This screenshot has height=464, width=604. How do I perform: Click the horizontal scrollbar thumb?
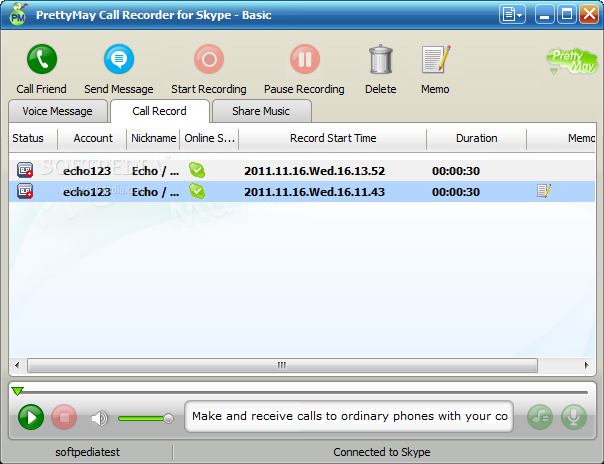[282, 365]
